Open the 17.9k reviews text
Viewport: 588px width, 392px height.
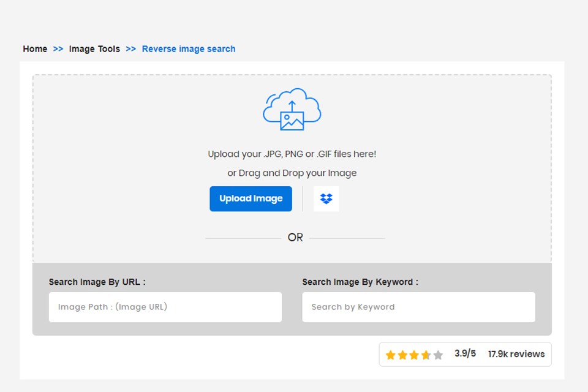point(516,354)
